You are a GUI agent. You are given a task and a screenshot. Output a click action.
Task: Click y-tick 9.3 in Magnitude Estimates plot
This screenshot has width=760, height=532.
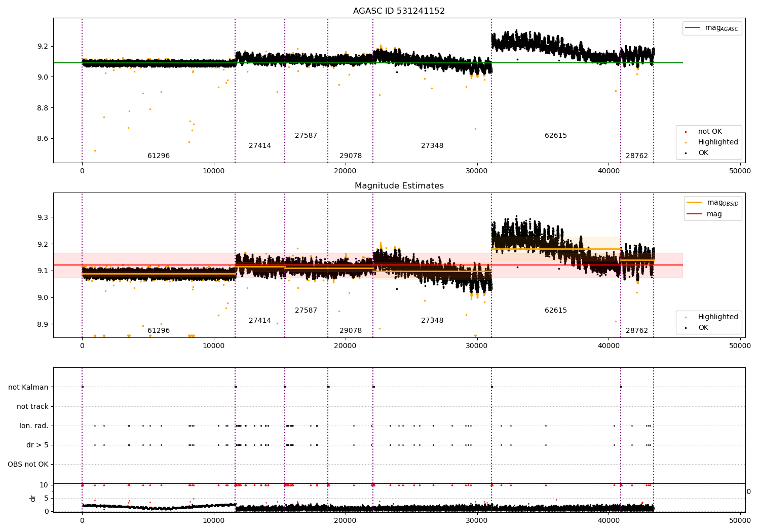[43, 217]
